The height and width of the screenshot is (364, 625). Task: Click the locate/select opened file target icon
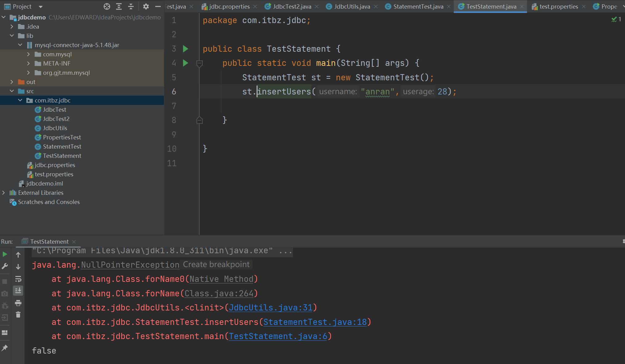(107, 6)
